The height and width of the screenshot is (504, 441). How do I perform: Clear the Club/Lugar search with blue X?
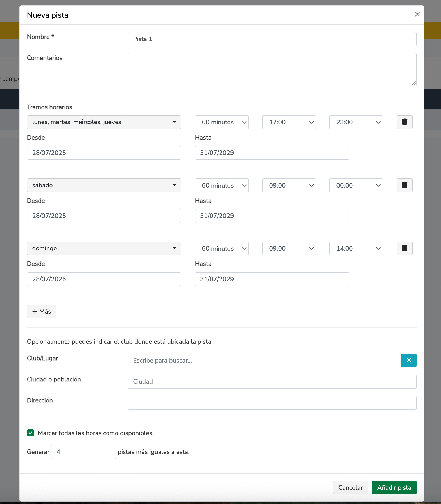point(409,360)
